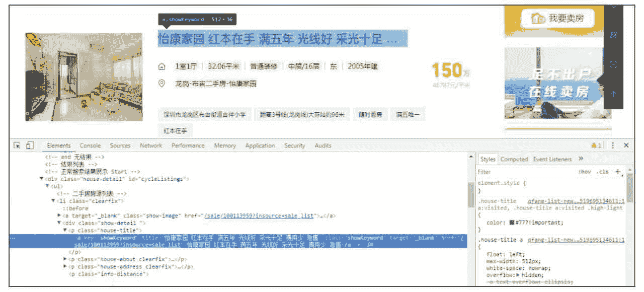644x292 pixels.
Task: Click the yellow warning count icon
Action: point(597,145)
